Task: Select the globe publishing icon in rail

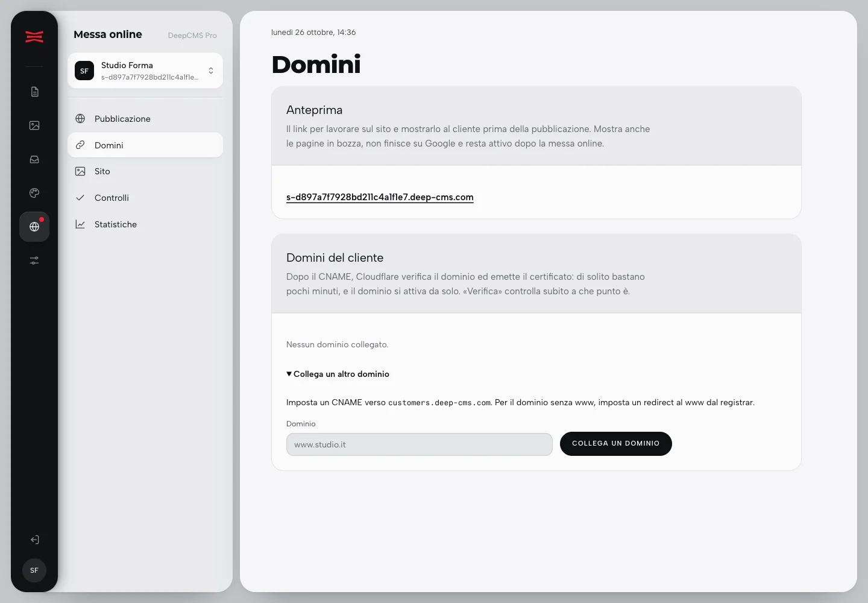Action: click(34, 227)
